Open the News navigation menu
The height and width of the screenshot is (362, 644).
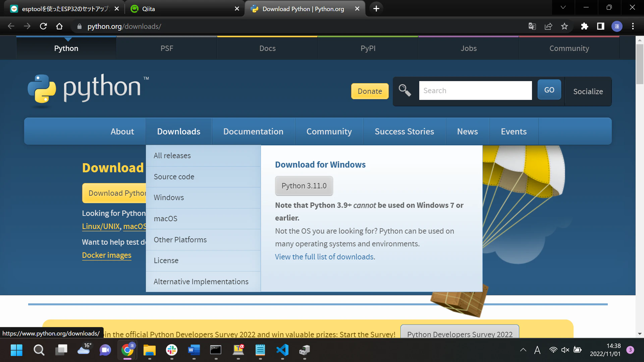coord(467,131)
